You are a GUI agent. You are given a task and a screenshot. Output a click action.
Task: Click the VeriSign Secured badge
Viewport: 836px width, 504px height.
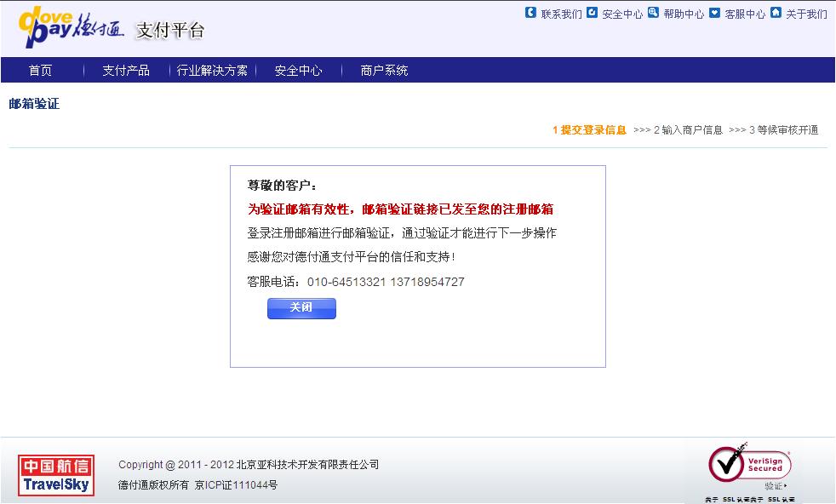[x=750, y=464]
